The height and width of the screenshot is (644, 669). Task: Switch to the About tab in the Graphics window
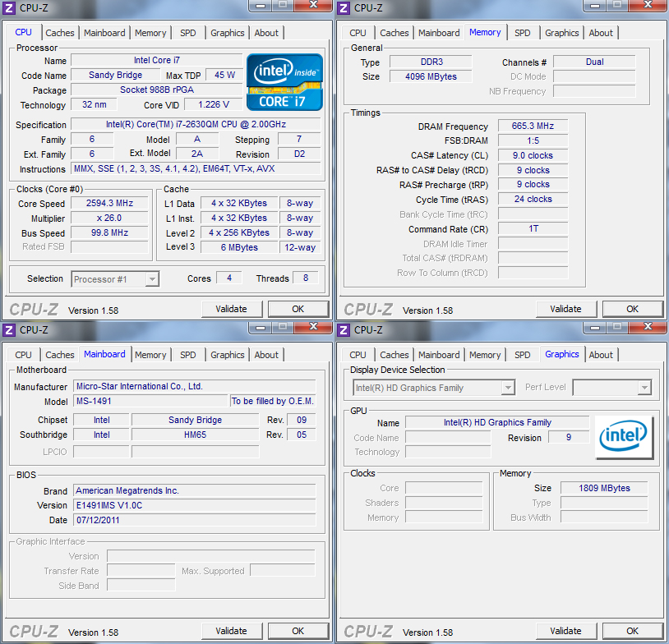coord(601,355)
